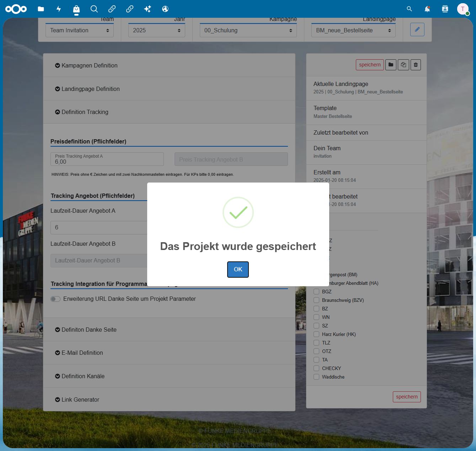
Task: Toggle Erweiterung URL Danke Seite switch
Action: (x=55, y=299)
